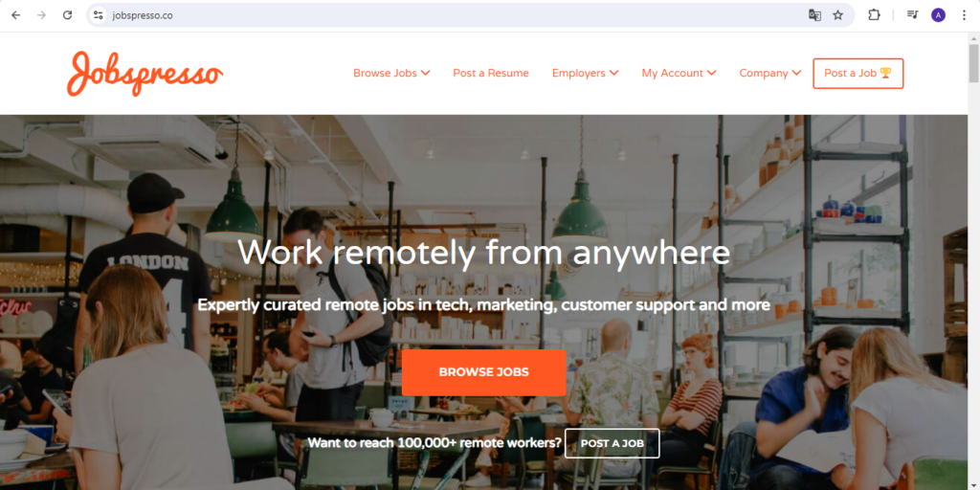
Task: Click the browser forward arrow
Action: [41, 15]
